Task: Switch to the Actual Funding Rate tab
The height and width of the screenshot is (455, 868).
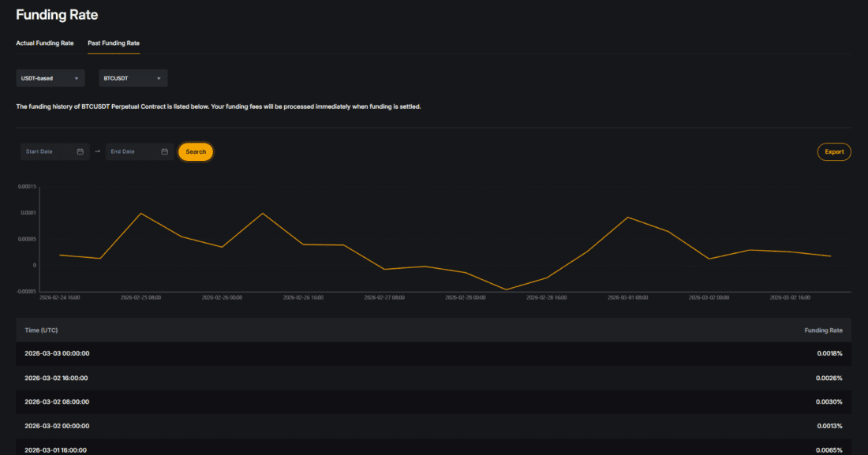Action: (45, 43)
